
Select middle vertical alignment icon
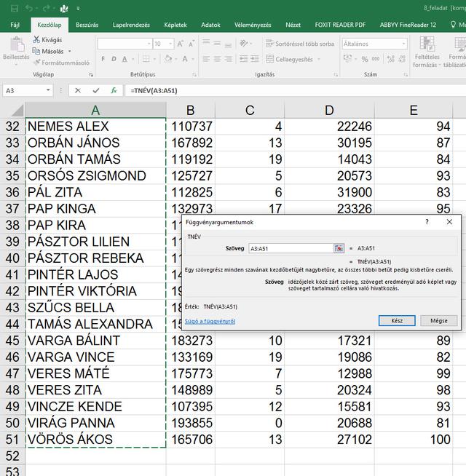[x=217, y=44]
